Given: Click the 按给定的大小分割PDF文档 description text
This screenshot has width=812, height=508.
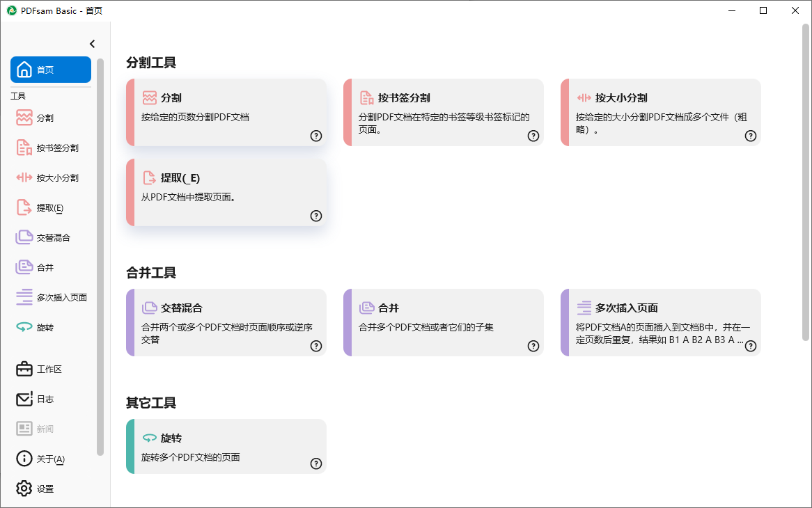Looking at the screenshot, I should (x=662, y=123).
